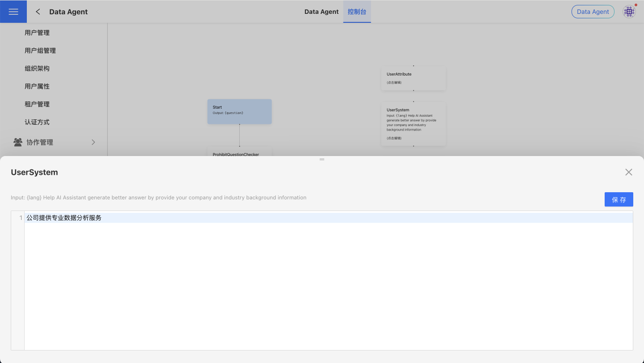
Task: Click the panel resize drag handle
Action: tap(322, 160)
